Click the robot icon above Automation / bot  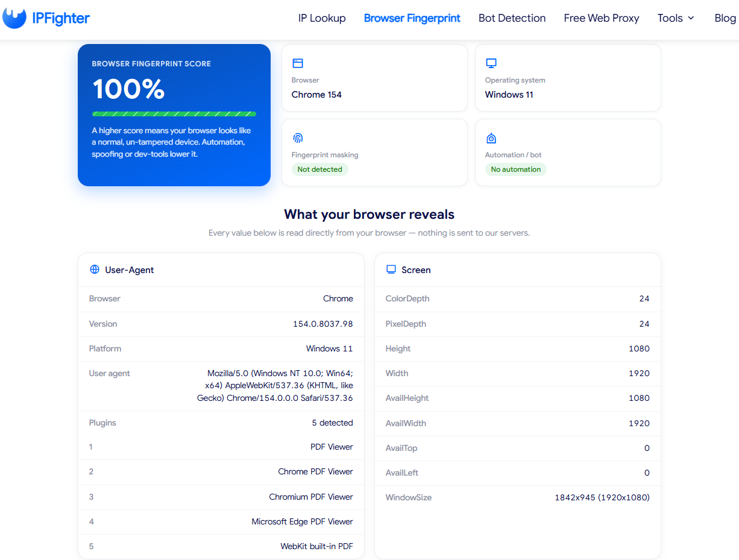coord(491,138)
